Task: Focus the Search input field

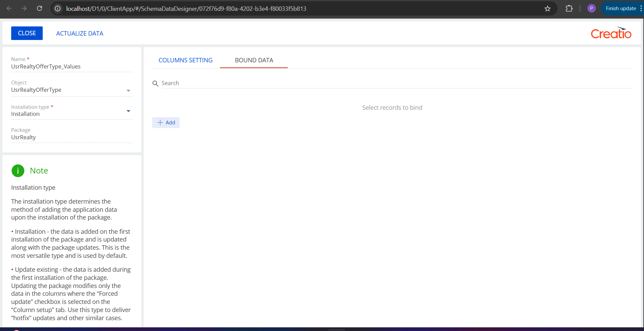Action: click(x=397, y=83)
